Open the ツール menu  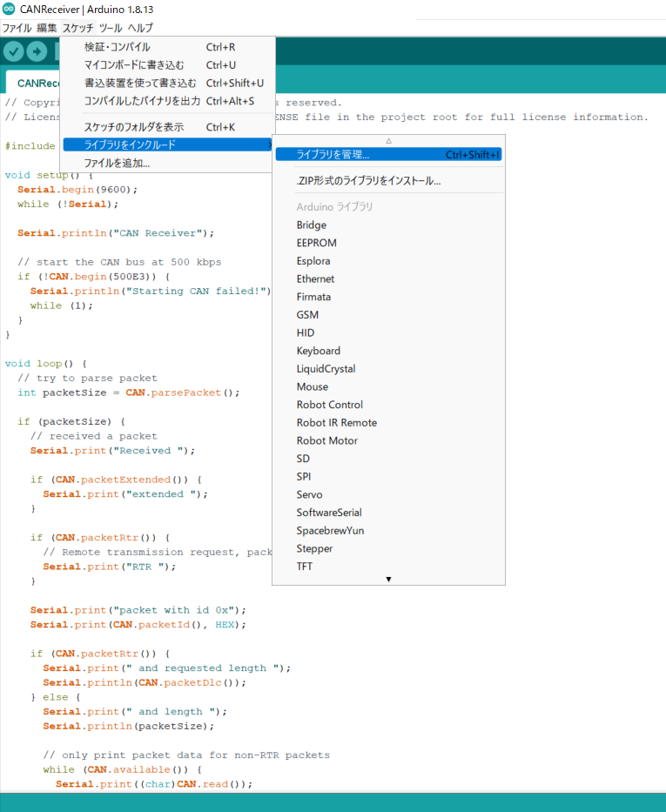click(x=111, y=28)
